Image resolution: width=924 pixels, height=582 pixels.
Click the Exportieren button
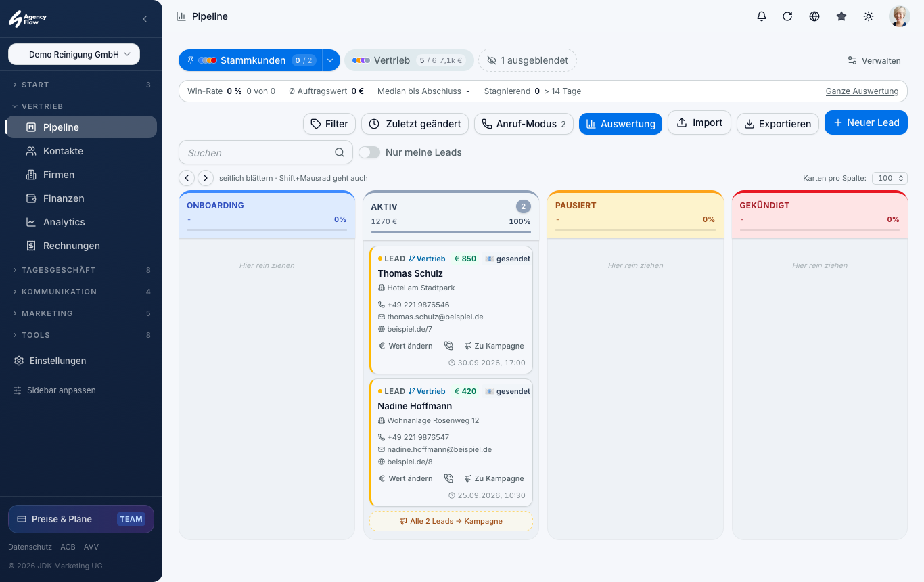pyautogui.click(x=778, y=124)
